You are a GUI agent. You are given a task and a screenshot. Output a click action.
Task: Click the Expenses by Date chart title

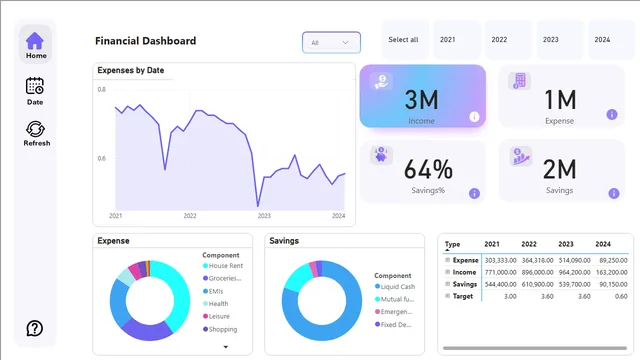pos(131,70)
